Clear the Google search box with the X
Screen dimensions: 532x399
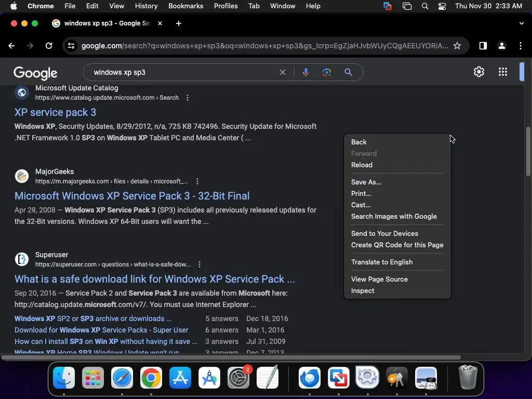(282, 72)
